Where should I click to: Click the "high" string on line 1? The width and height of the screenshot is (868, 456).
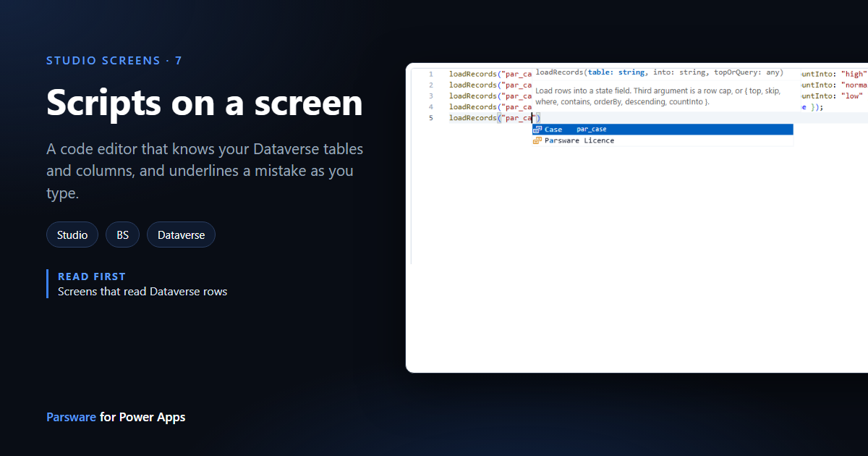pos(854,74)
